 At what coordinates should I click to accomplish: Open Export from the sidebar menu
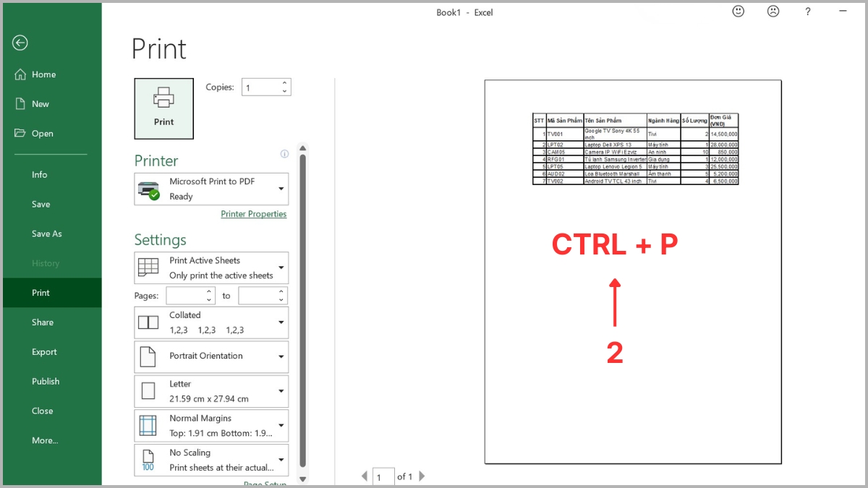point(44,351)
